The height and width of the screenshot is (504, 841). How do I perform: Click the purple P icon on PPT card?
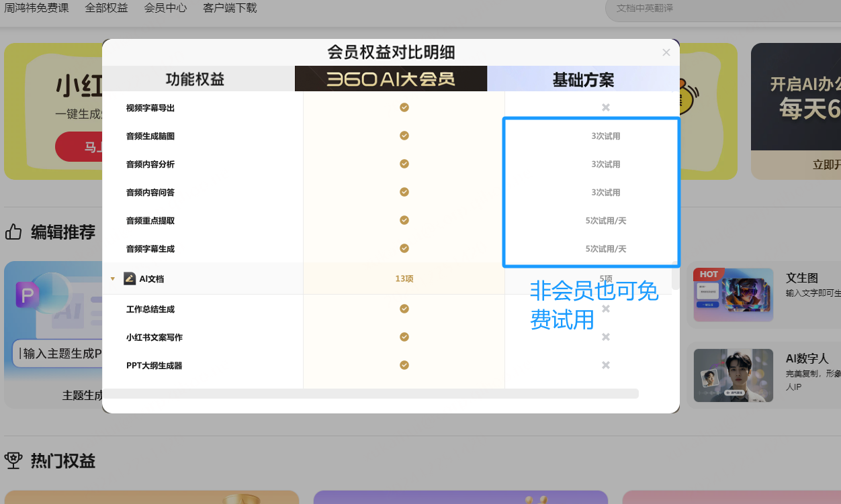point(28,294)
